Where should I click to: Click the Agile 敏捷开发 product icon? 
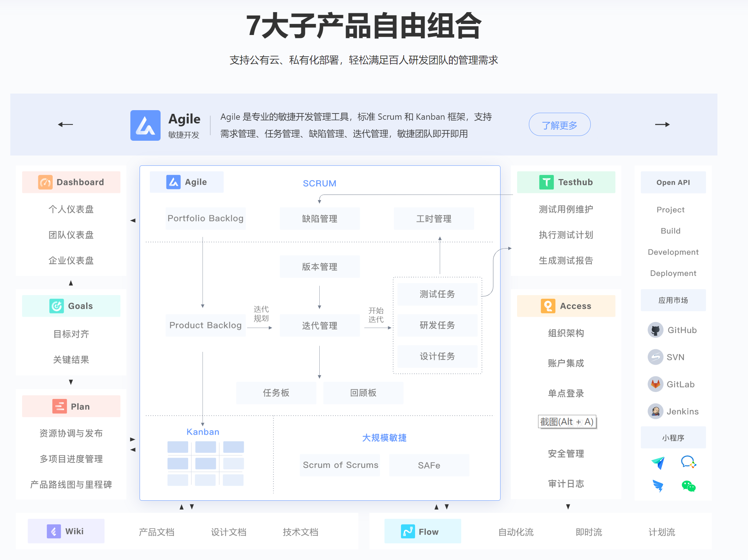tap(145, 125)
